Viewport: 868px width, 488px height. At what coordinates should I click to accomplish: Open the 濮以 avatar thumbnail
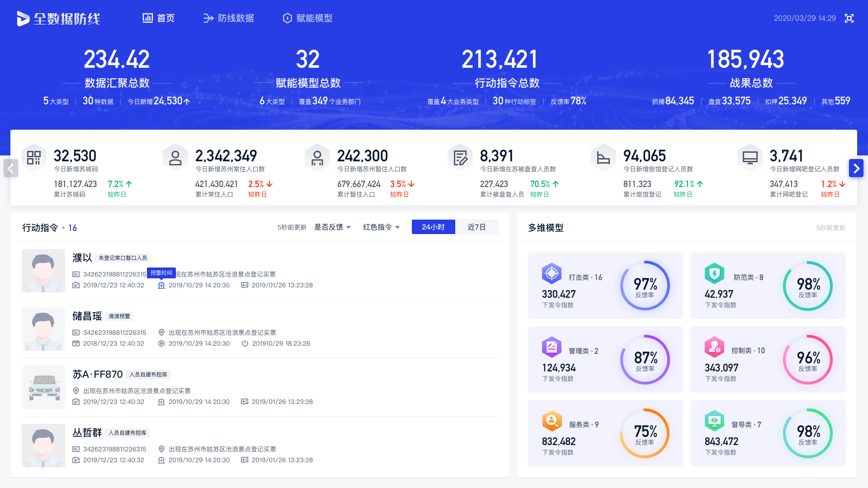43,271
